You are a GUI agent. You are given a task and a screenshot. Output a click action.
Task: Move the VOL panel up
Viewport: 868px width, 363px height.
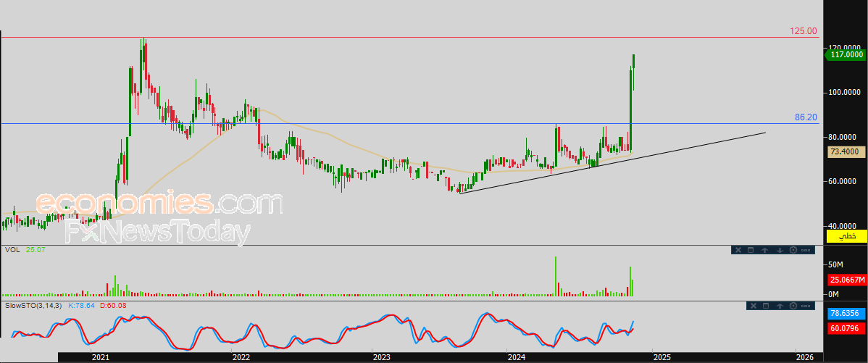pos(764,250)
